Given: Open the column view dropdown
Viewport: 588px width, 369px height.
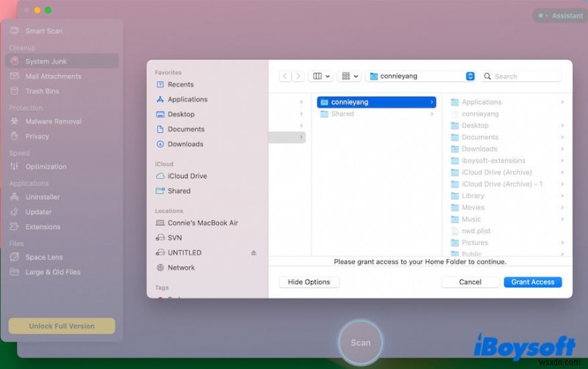Looking at the screenshot, I should tap(321, 76).
